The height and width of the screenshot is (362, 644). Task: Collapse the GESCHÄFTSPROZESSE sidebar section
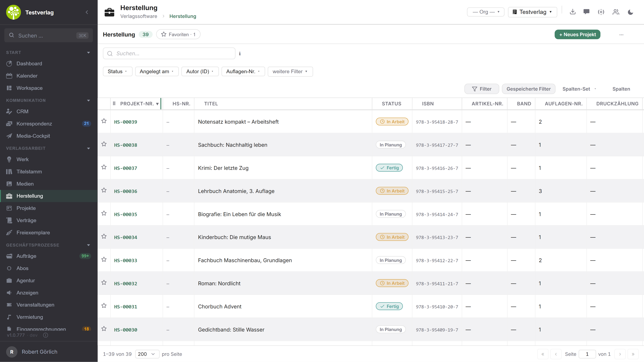pos(89,245)
